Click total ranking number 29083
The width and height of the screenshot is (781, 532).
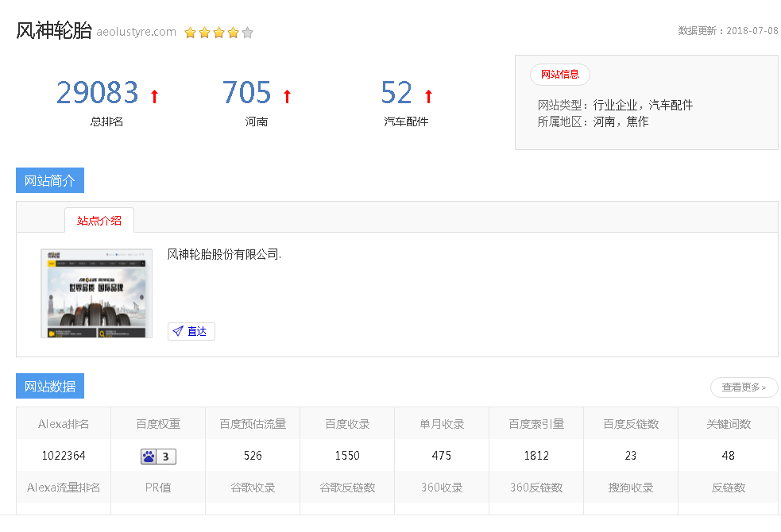97,92
